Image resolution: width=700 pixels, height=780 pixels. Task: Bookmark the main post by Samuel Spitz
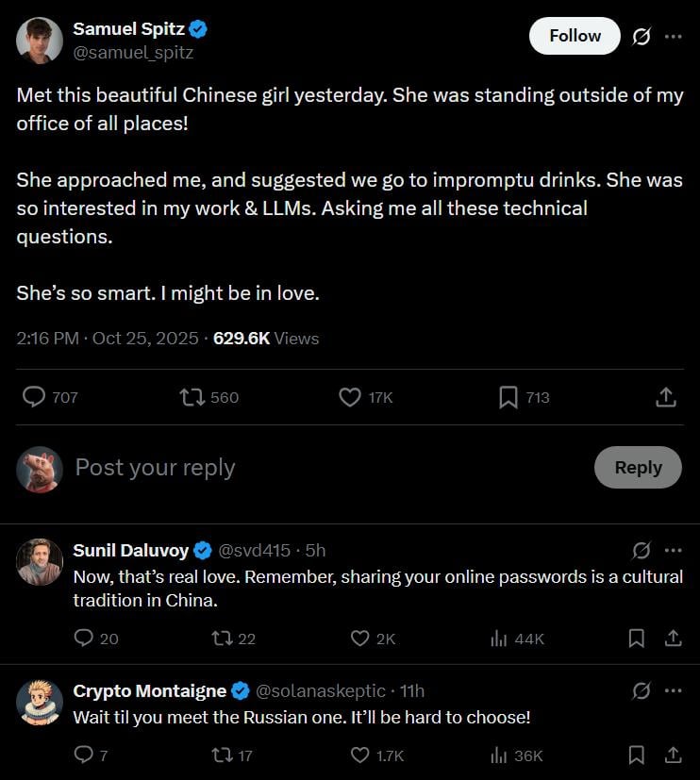[508, 398]
